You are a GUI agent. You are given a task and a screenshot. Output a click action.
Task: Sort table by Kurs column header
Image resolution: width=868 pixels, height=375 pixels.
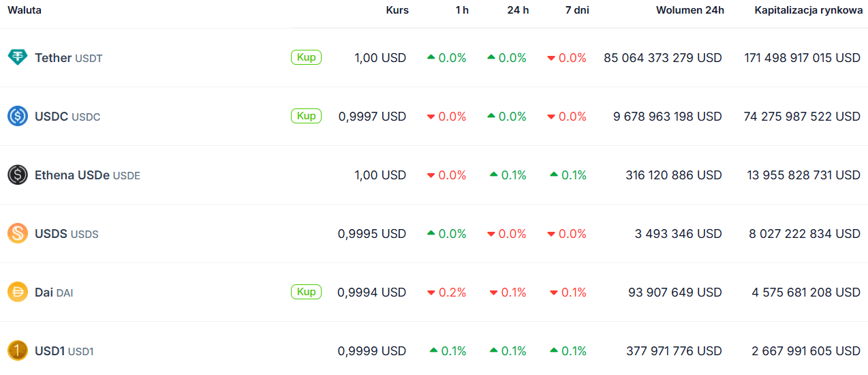397,10
